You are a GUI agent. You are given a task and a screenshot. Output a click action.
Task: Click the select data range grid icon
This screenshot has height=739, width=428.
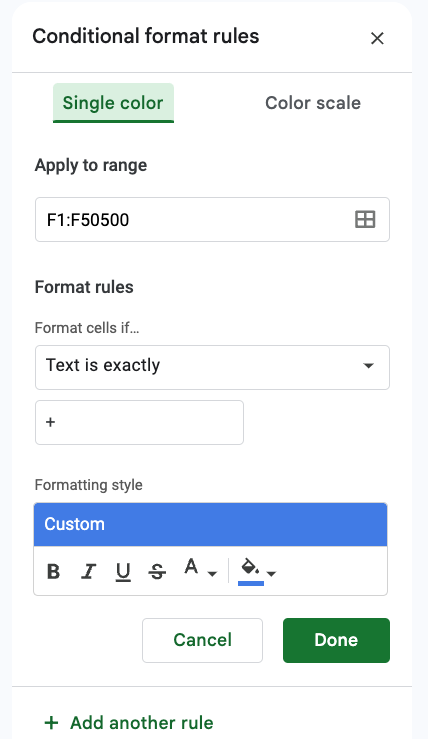click(365, 220)
